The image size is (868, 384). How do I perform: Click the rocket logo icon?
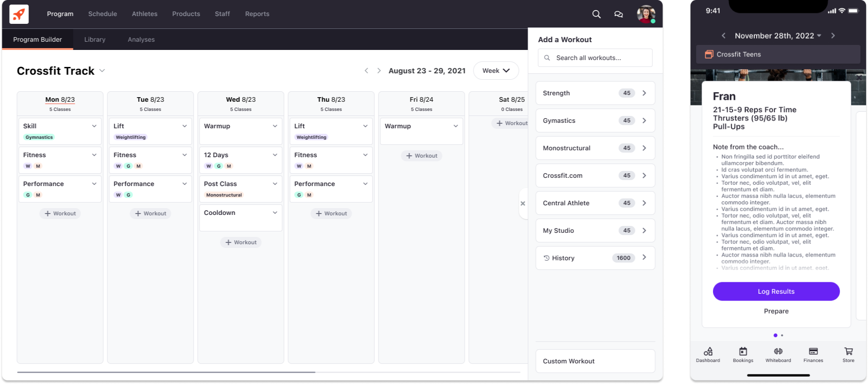point(19,14)
